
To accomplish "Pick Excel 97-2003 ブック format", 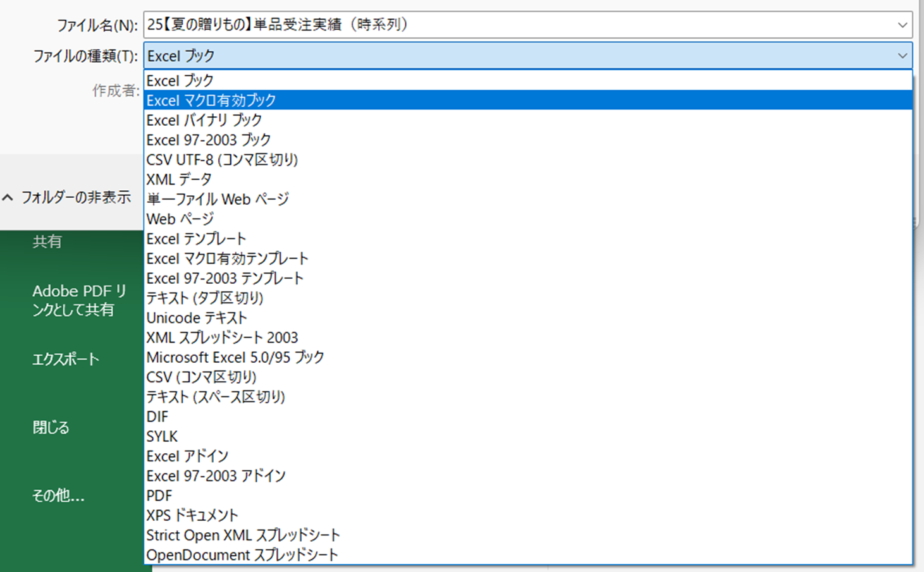I will (x=528, y=140).
